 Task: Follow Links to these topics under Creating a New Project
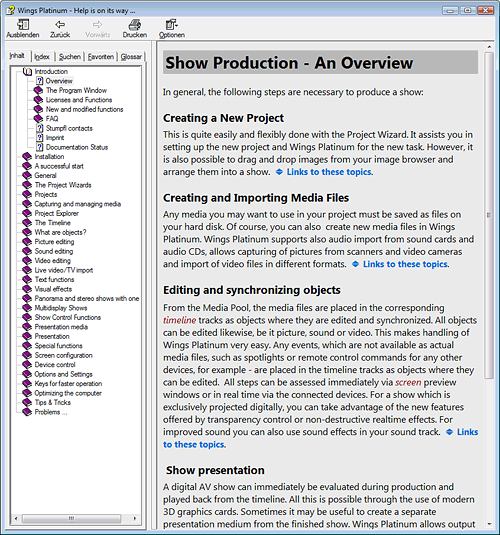point(329,172)
